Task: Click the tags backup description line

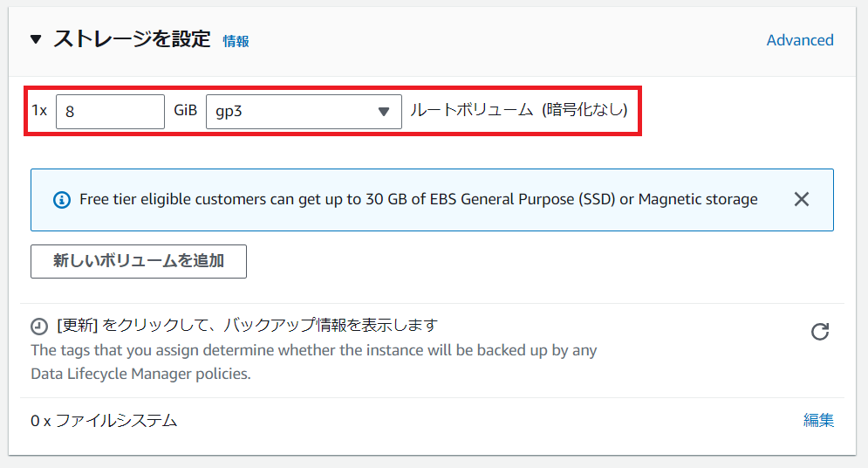Action: (313, 350)
